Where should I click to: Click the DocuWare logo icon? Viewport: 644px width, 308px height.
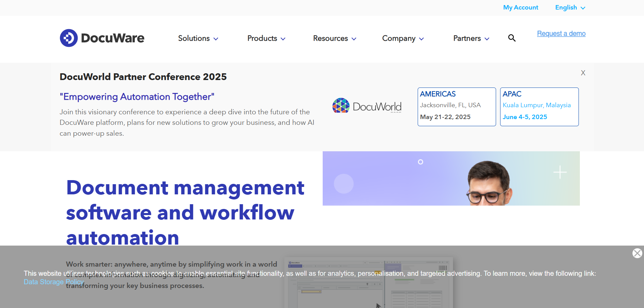[x=69, y=38]
